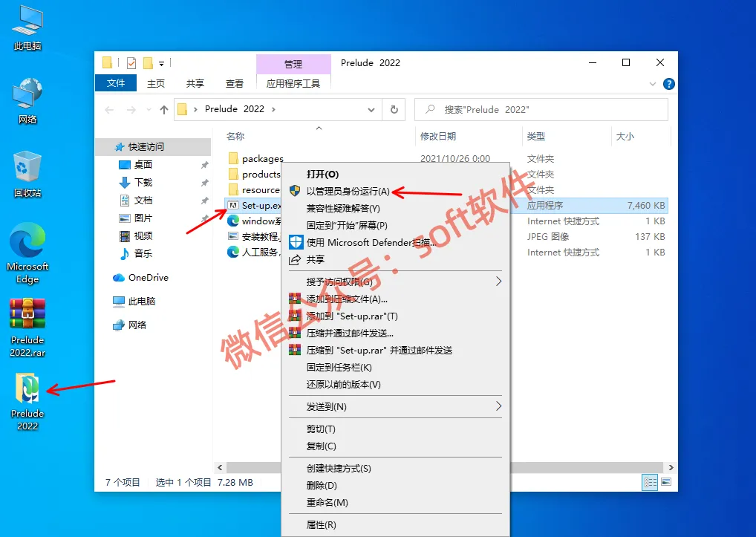Go up one folder level
The image size is (756, 537).
coord(164,109)
